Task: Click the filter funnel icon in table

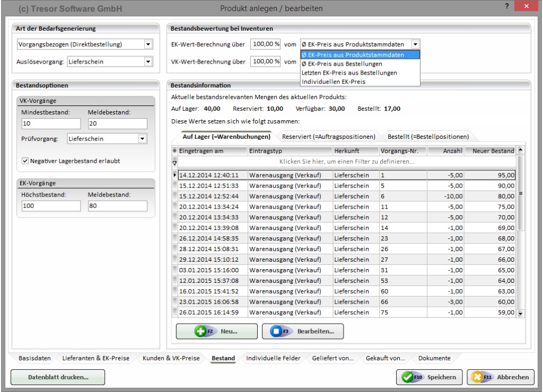Action: [175, 161]
